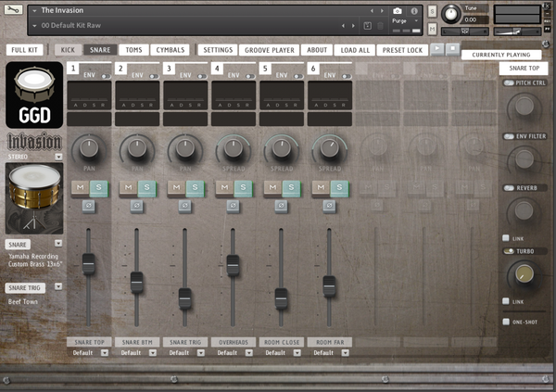Expand The Invasion instrument menu arrow
This screenshot has height=392, width=556.
coord(34,10)
